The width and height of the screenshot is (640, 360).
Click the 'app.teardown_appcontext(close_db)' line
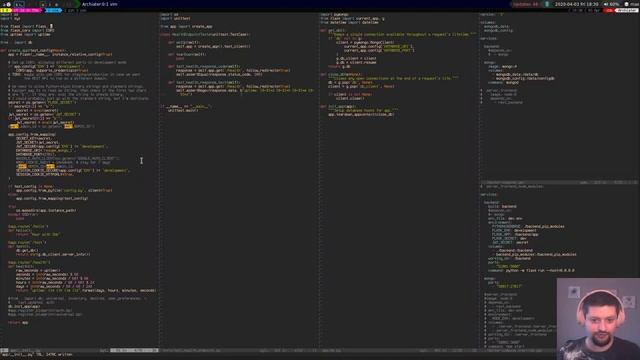[x=361, y=115]
